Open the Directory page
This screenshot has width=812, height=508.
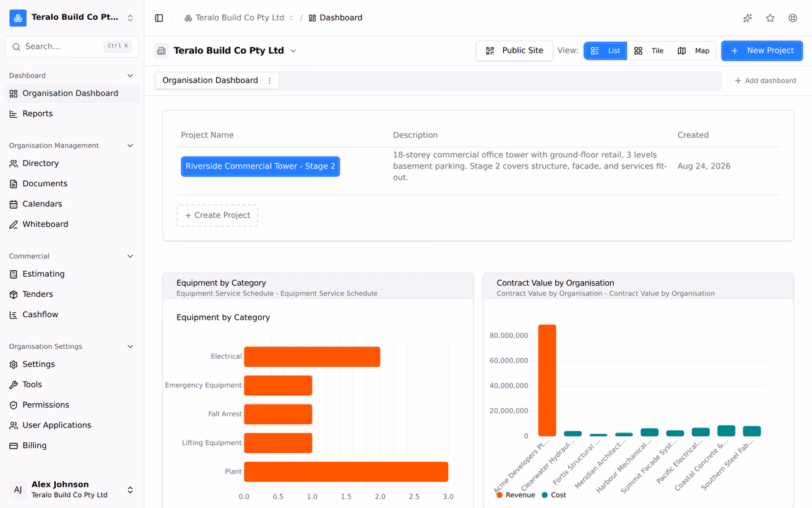coord(72,164)
